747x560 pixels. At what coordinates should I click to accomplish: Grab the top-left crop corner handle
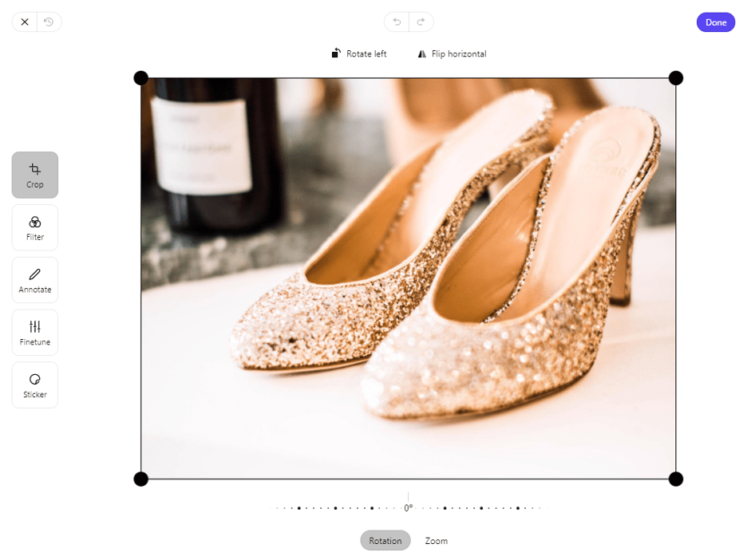(x=141, y=77)
